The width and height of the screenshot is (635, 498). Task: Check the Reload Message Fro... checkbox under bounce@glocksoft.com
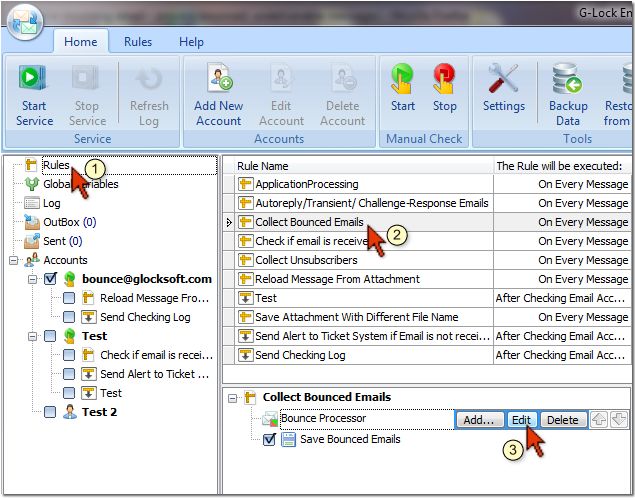pyautogui.click(x=69, y=298)
